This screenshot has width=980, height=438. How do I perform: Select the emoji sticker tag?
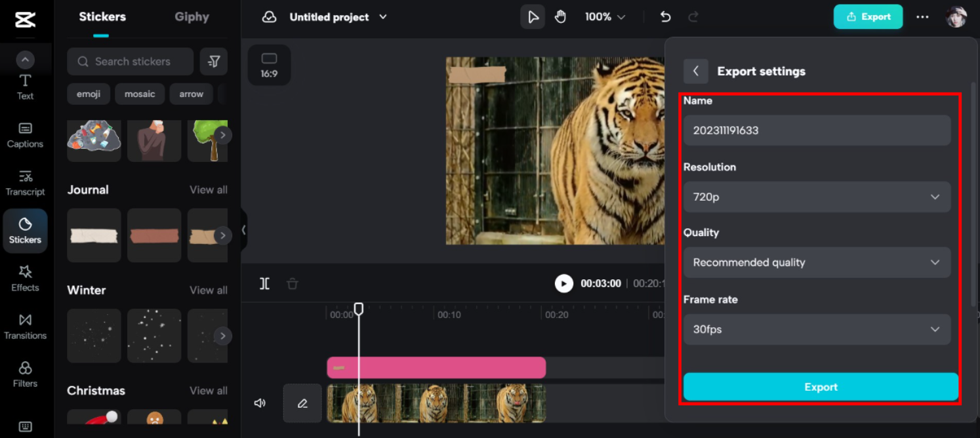pos(89,94)
